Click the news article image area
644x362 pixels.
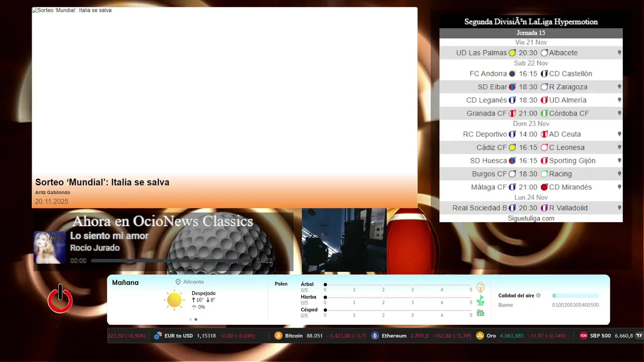tap(224, 90)
